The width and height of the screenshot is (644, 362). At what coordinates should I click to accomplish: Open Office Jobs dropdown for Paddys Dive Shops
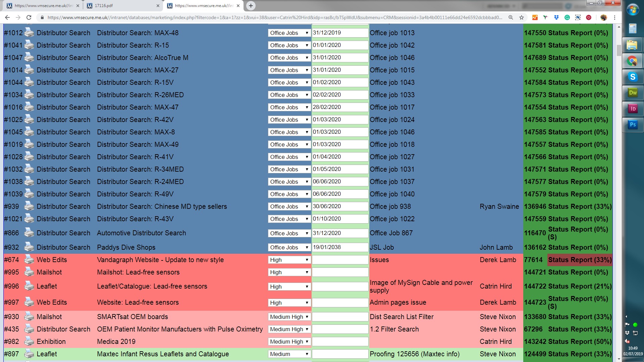click(x=289, y=247)
